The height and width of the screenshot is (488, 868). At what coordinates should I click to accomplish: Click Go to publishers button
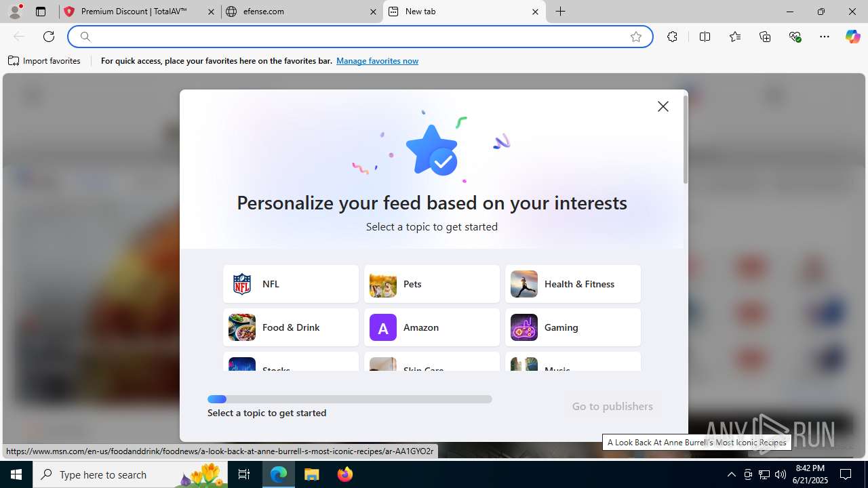[612, 406]
